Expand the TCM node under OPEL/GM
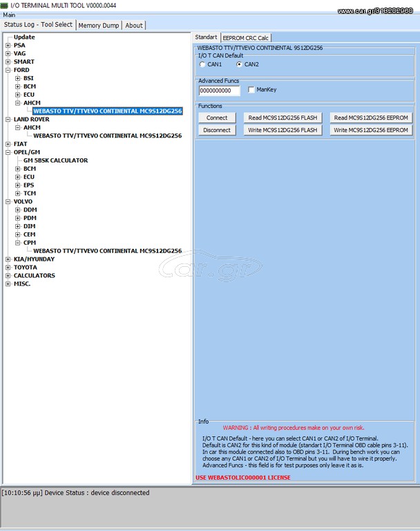Viewport: 420px width, 531px height. point(17,194)
